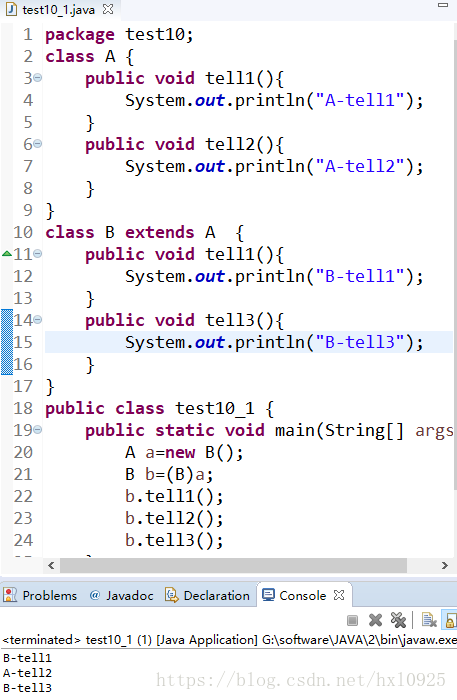Switch to the Declaration tab
This screenshot has height=700, width=457.
click(x=207, y=595)
